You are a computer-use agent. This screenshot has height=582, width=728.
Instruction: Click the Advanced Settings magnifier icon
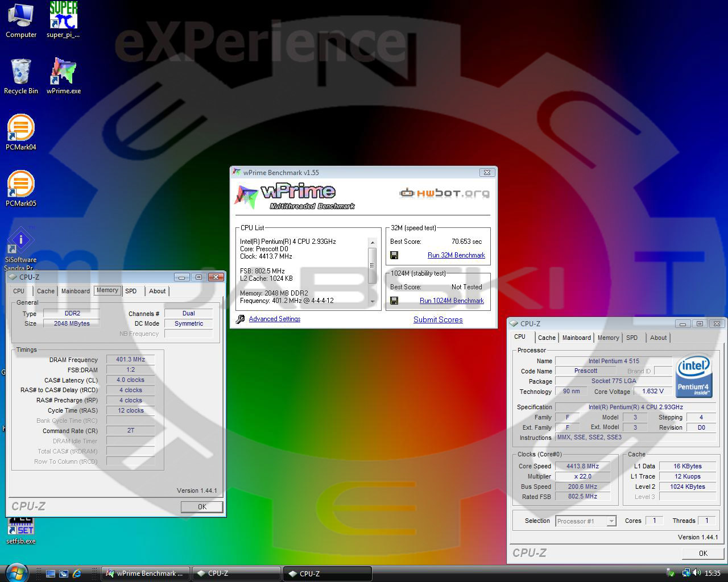(240, 319)
